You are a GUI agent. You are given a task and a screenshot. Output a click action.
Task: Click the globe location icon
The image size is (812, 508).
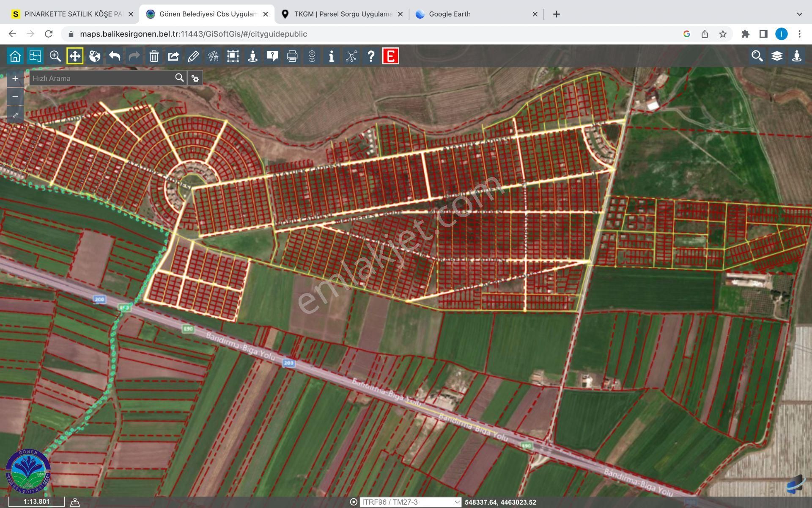95,56
